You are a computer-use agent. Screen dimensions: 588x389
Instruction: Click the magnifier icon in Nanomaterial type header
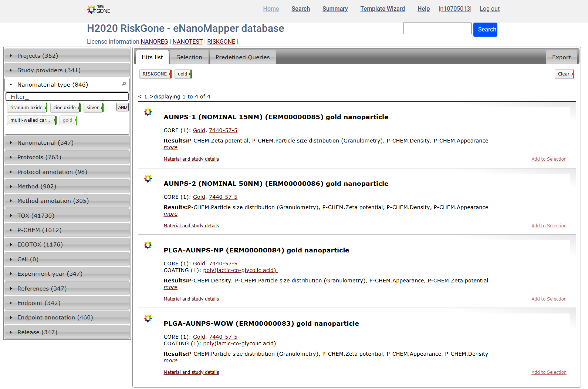[124, 84]
